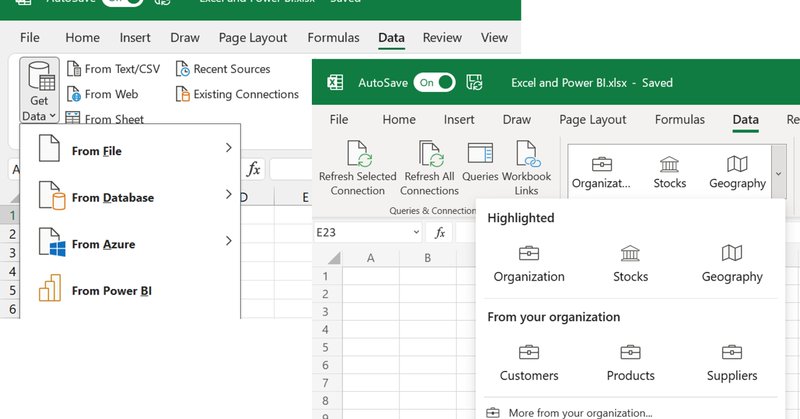Screen dimensions: 800x419
Task: Click Refresh All Connections
Action: [429, 168]
